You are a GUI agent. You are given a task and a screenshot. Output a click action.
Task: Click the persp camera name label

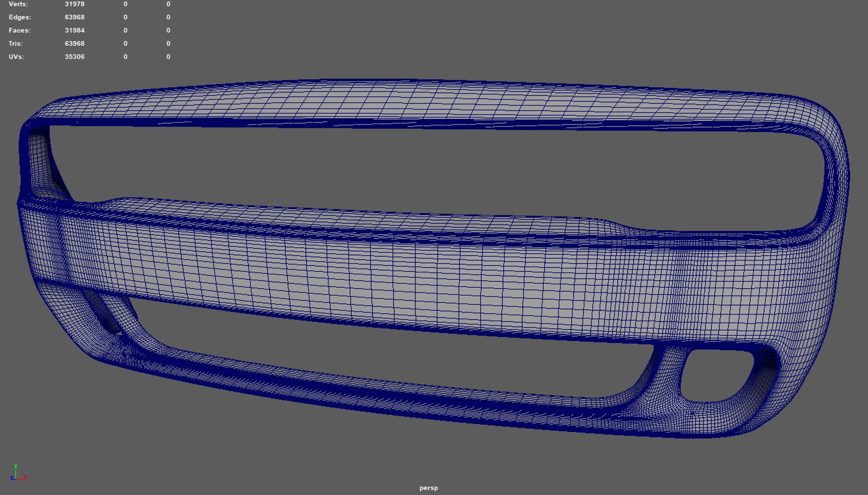429,488
